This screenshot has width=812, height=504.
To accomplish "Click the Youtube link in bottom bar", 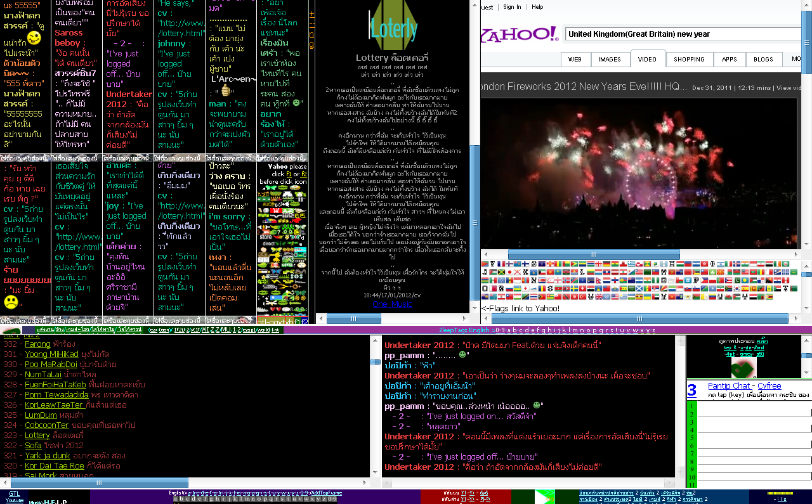I will coord(15,500).
